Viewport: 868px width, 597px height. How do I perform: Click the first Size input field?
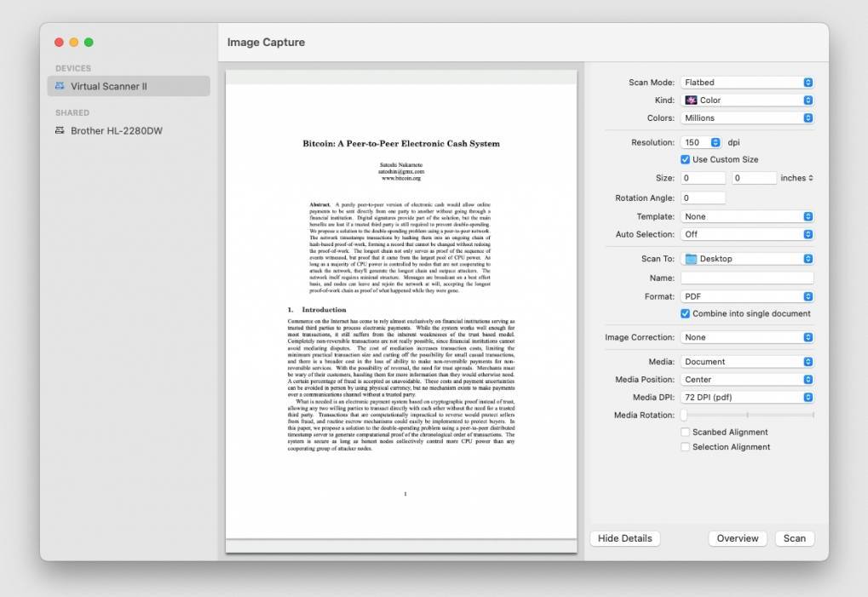703,178
